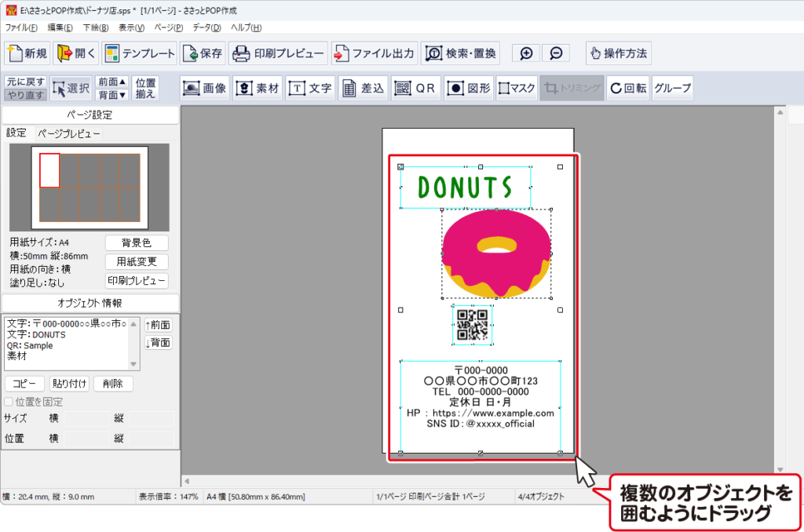Image resolution: width=804 pixels, height=532 pixels.
Task: Enable the 位置を固定 checkbox
Action: pos(9,402)
